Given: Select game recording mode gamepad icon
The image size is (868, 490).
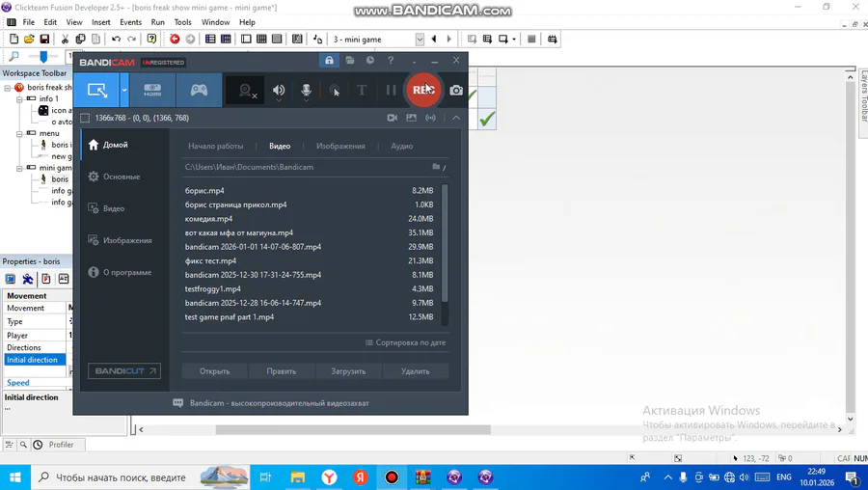Looking at the screenshot, I should pyautogui.click(x=200, y=91).
